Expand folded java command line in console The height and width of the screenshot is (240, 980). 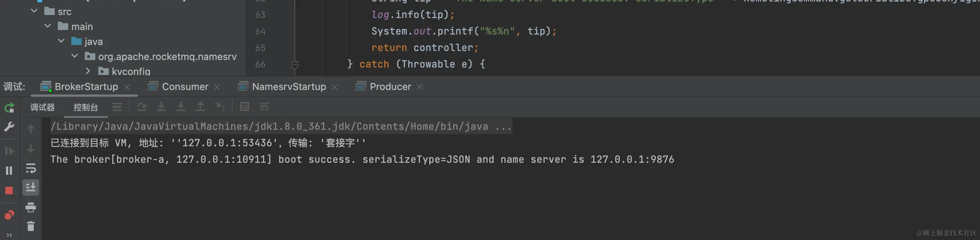pyautogui.click(x=281, y=126)
